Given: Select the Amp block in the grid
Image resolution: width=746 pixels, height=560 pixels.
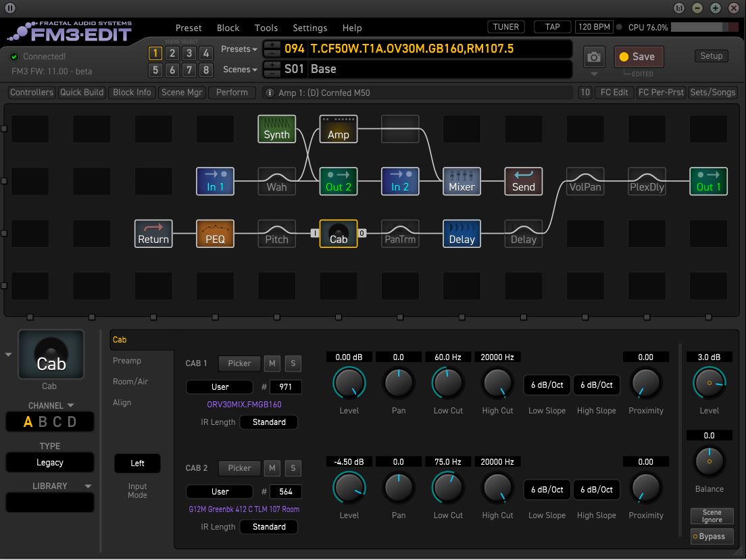Looking at the screenshot, I should tap(339, 129).
